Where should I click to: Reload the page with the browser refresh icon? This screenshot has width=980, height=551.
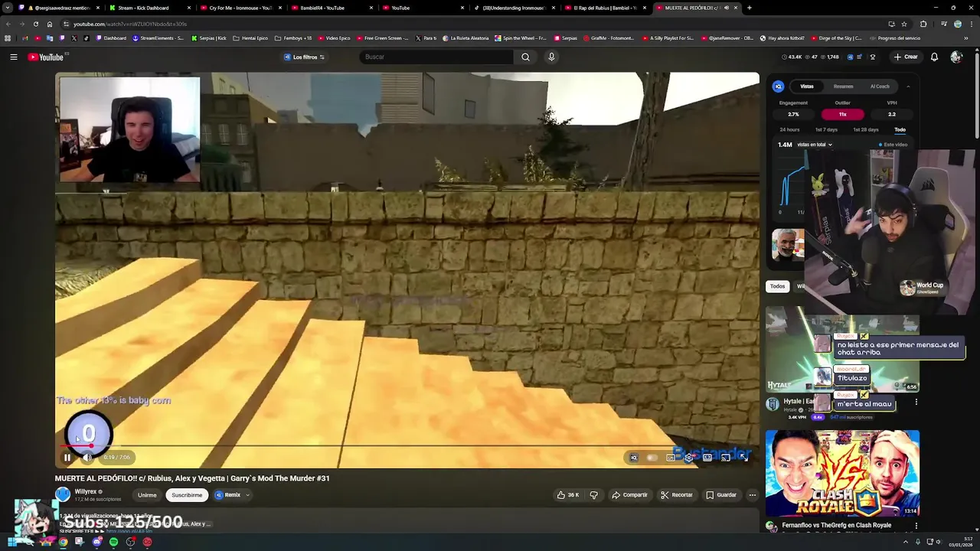tap(35, 24)
